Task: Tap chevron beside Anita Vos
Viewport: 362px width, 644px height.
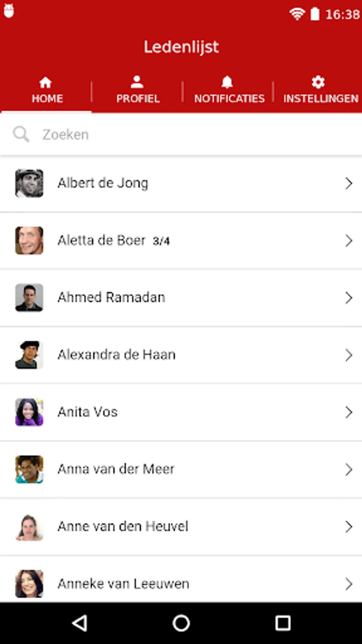Action: pos(348,412)
